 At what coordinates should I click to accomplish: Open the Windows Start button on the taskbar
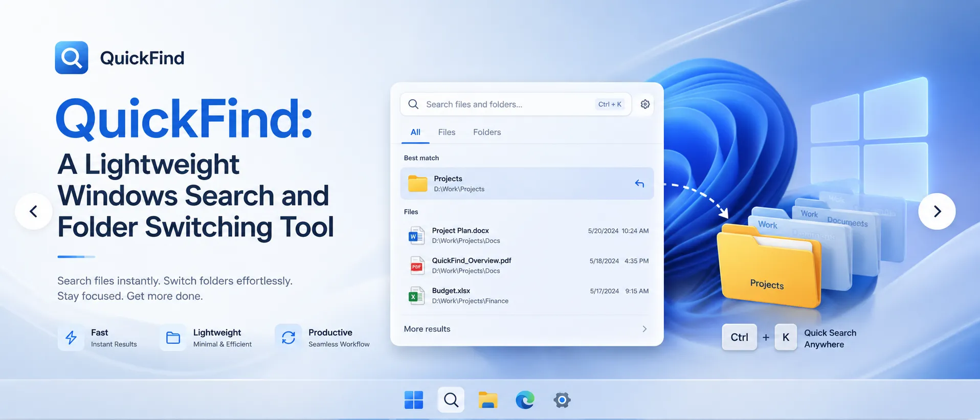pos(414,400)
